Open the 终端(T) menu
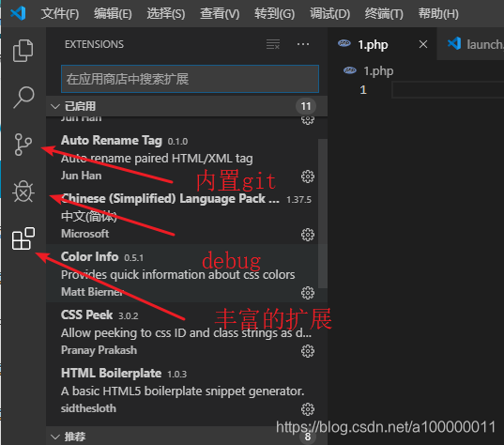 384,13
